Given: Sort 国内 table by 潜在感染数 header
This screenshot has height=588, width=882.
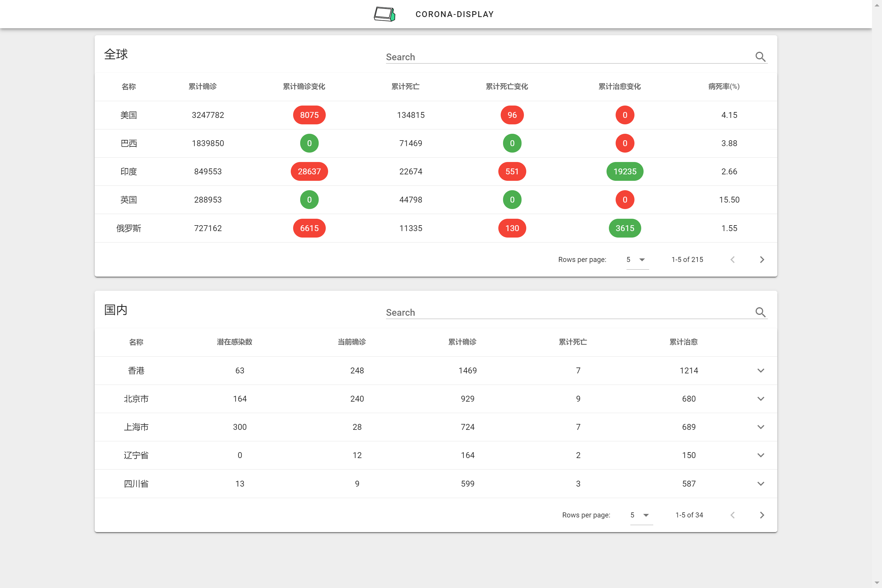Looking at the screenshot, I should click(234, 342).
